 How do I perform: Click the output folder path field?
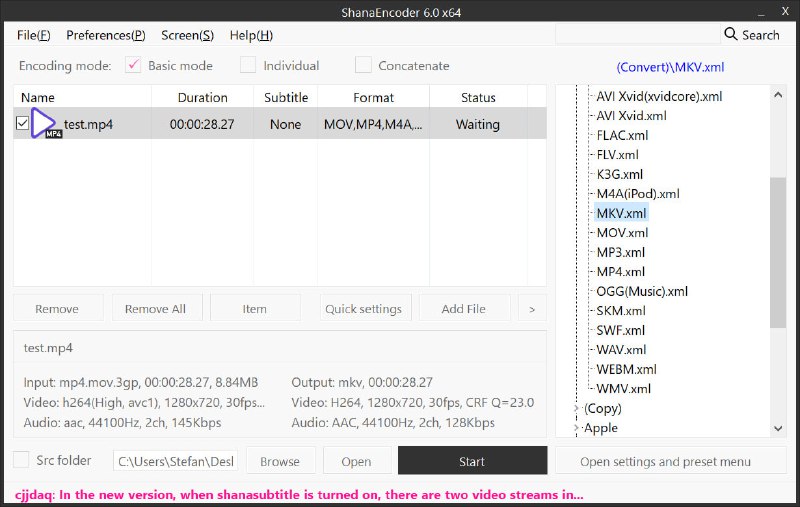click(174, 461)
